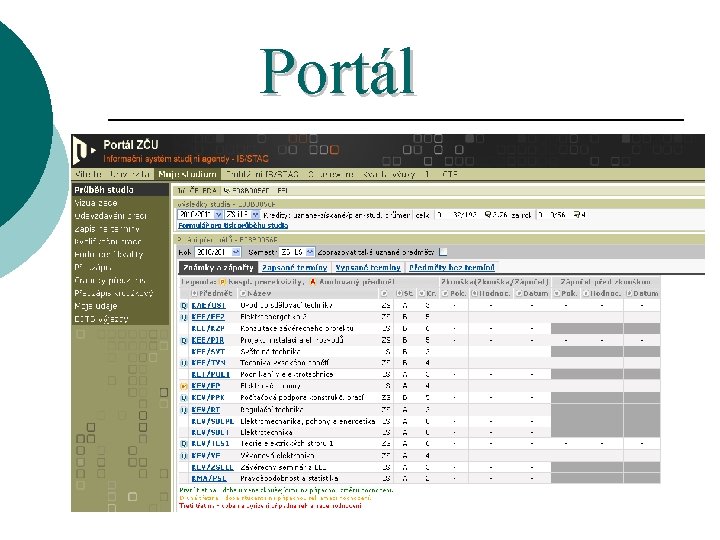Viewport: 720px width, 540px height.
Task: Open the Semestr ZS i LS dropdown
Action: point(297,252)
